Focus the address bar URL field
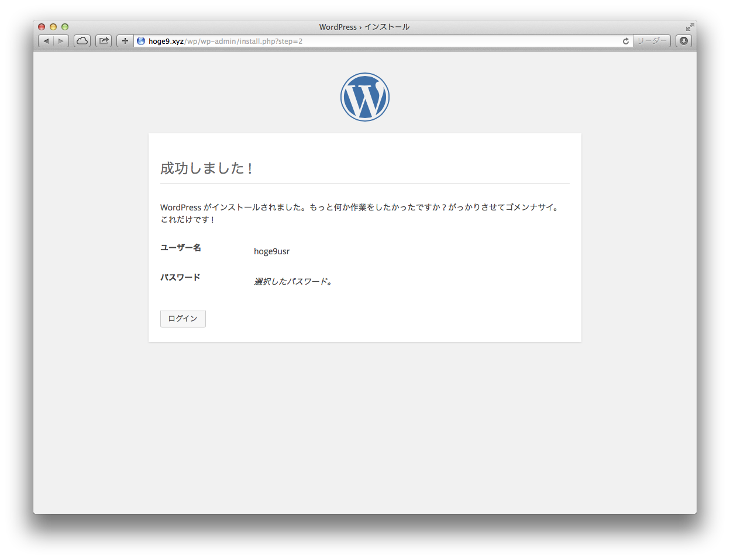730x560 pixels. click(383, 41)
